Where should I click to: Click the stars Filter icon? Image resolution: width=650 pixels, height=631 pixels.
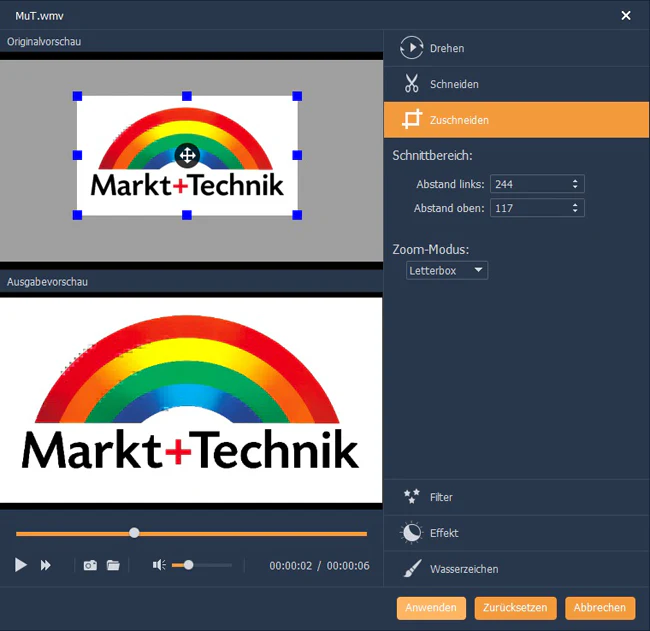click(412, 496)
